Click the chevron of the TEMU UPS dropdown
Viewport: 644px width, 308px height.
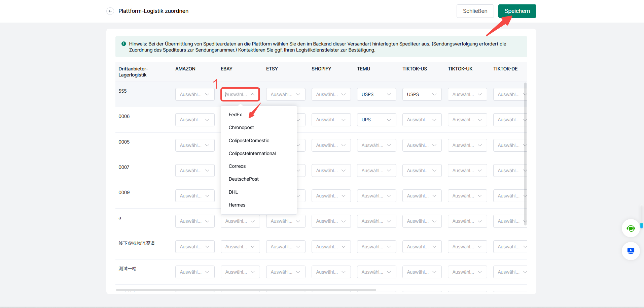coord(389,120)
